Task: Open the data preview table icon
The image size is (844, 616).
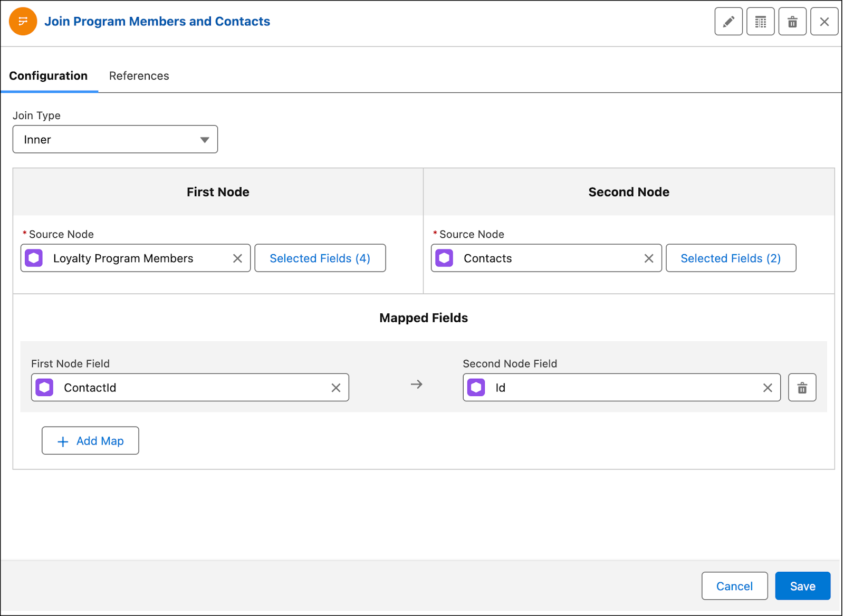Action: tap(760, 21)
